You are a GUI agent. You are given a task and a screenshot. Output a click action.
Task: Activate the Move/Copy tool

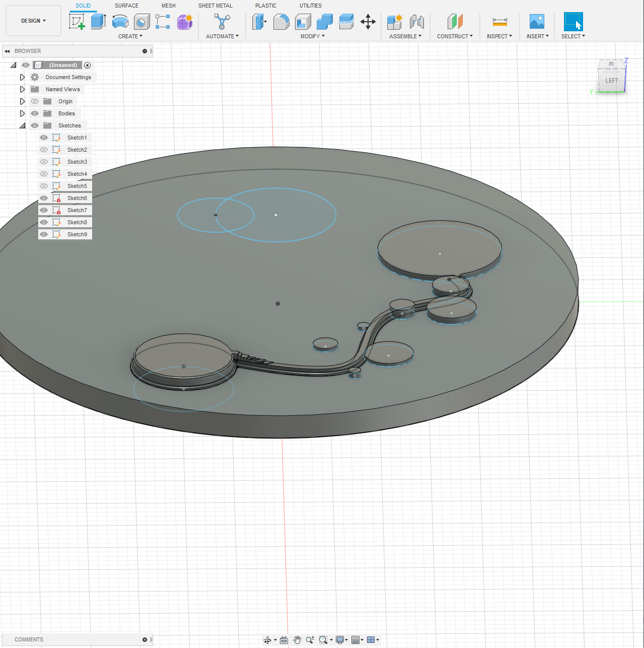tap(368, 22)
